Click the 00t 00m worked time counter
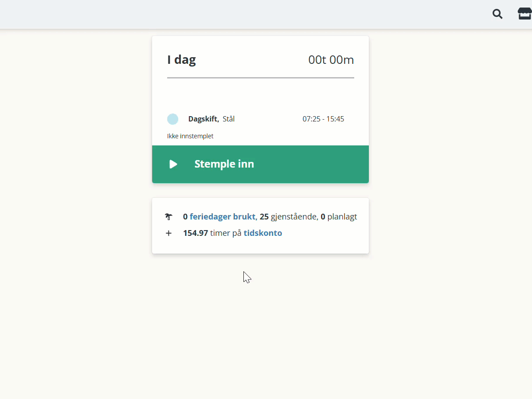This screenshot has width=532, height=399. point(331,59)
